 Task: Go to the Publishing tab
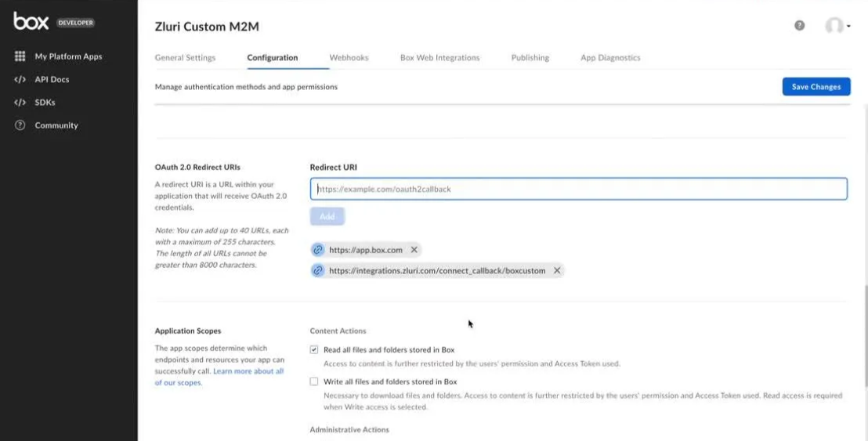(530, 57)
